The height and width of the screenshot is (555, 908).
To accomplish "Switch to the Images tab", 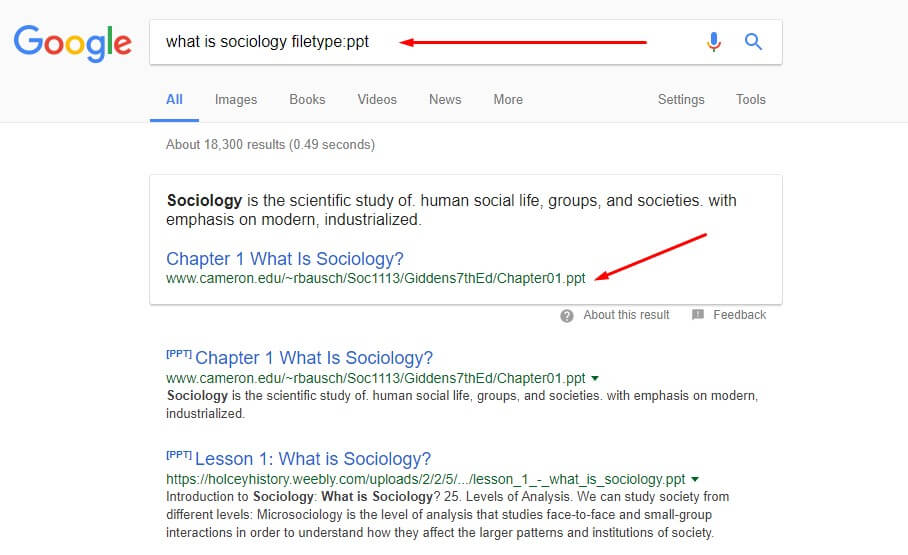I will point(236,100).
